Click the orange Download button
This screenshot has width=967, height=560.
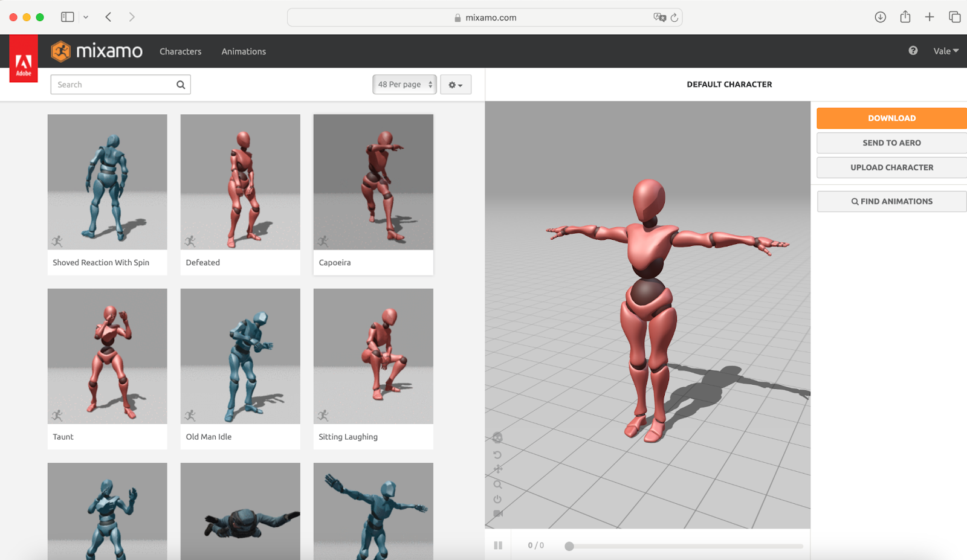click(x=891, y=118)
